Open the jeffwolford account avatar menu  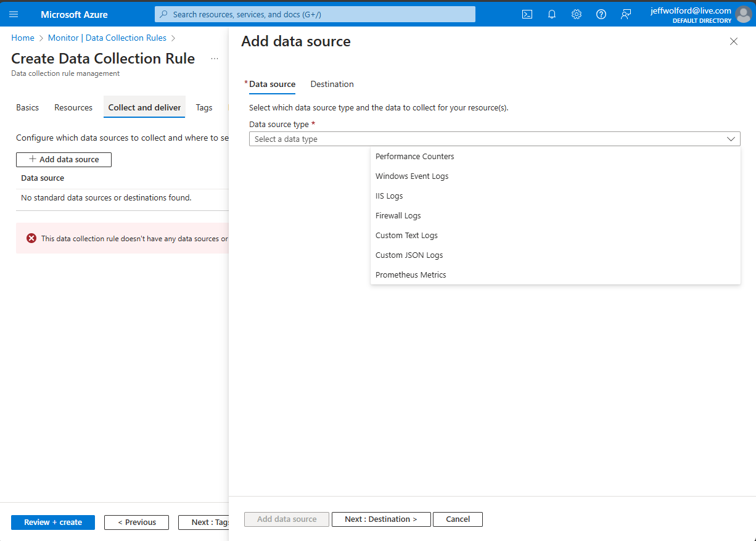[x=744, y=15]
